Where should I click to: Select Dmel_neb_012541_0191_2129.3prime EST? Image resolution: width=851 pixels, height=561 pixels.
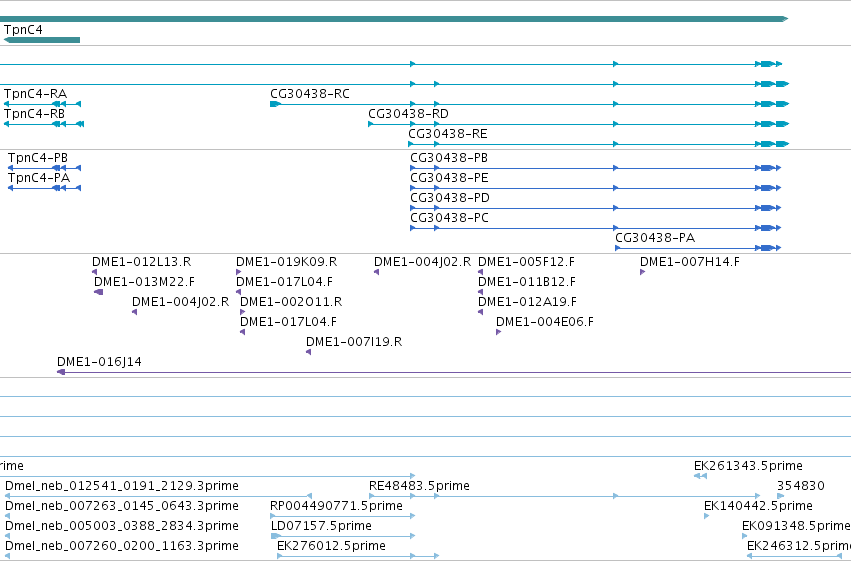tap(122, 486)
